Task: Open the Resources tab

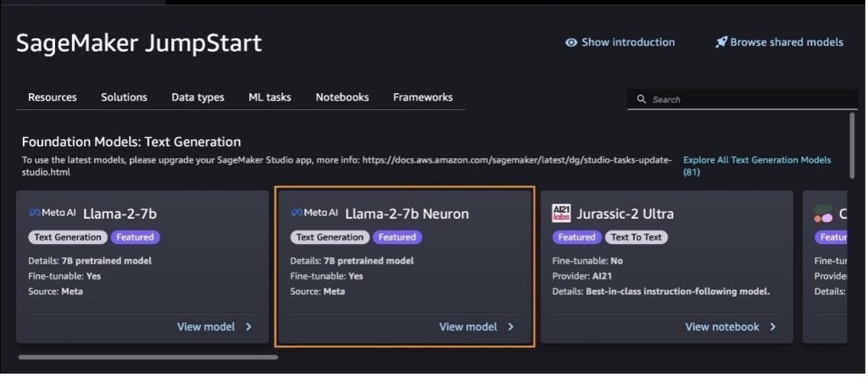Action: point(53,97)
